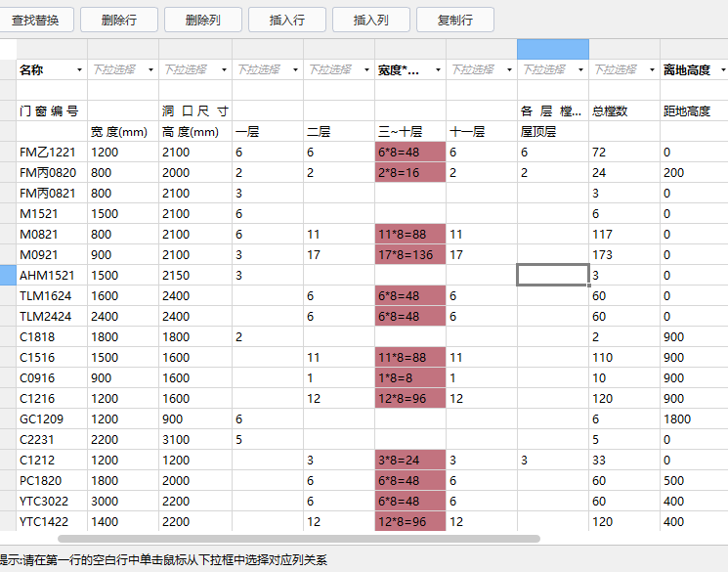Select total count cell 117

[624, 235]
